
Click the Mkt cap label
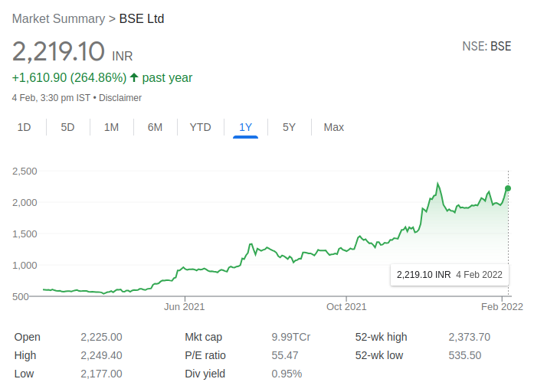tap(203, 337)
